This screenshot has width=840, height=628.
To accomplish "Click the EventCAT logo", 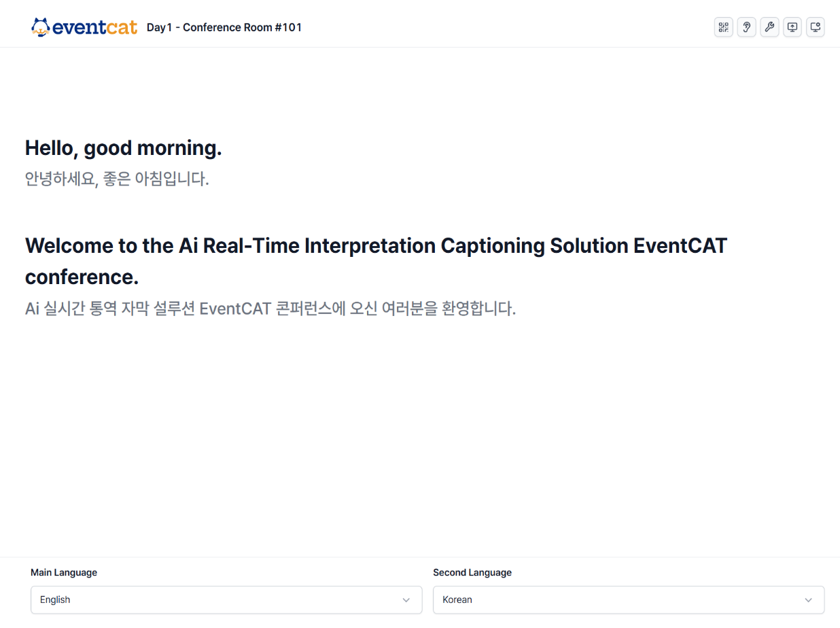I will coord(84,27).
